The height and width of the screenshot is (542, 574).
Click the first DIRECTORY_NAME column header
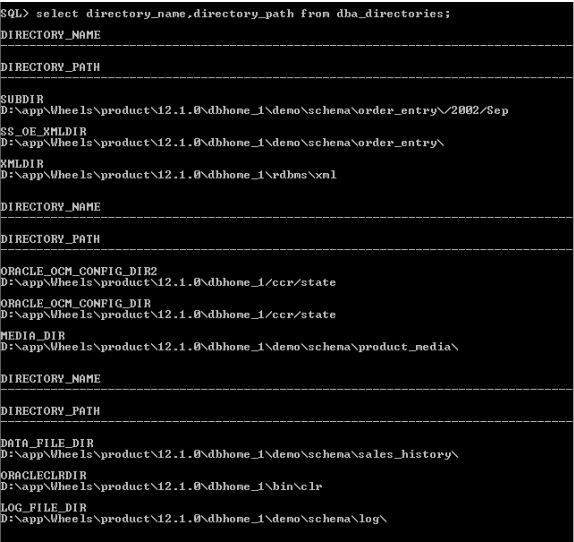(x=51, y=35)
